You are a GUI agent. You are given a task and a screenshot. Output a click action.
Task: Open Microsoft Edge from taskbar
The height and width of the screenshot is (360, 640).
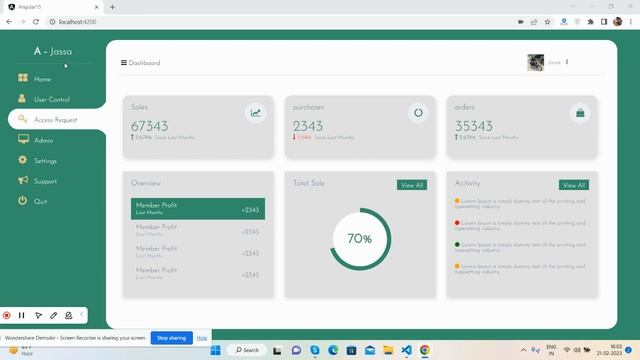tap(333, 350)
